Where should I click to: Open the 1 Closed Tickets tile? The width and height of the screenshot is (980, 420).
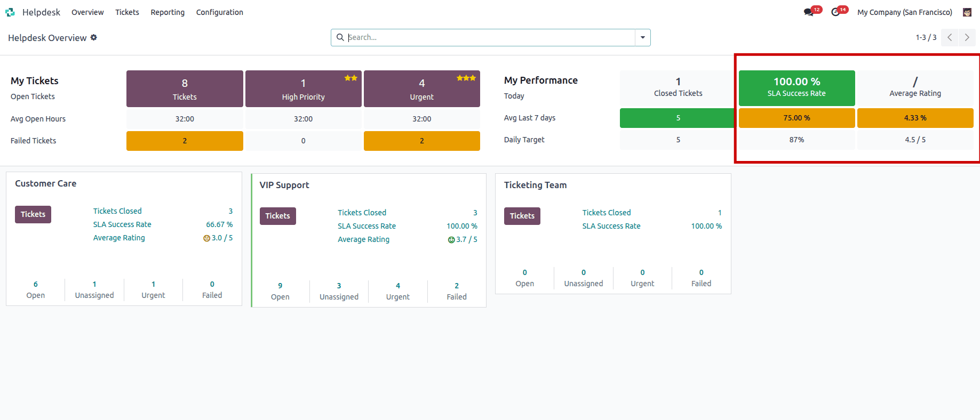click(x=678, y=88)
